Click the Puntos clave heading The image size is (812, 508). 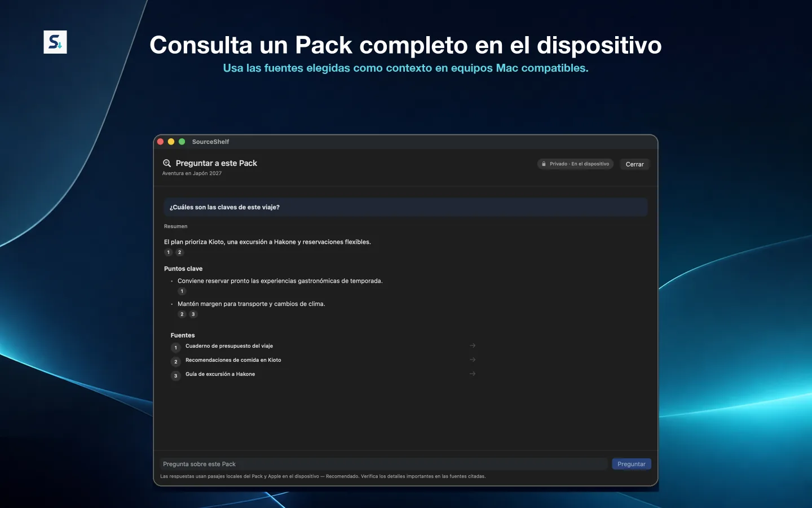183,269
